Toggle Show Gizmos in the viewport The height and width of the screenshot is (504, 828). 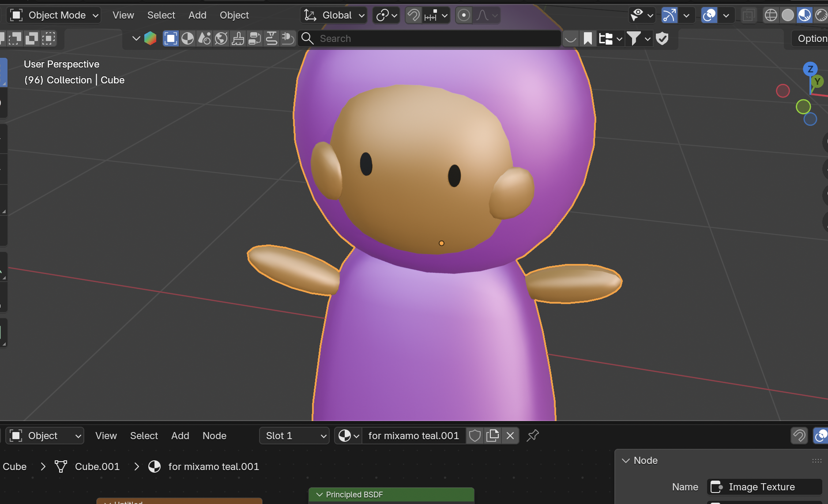click(x=669, y=15)
